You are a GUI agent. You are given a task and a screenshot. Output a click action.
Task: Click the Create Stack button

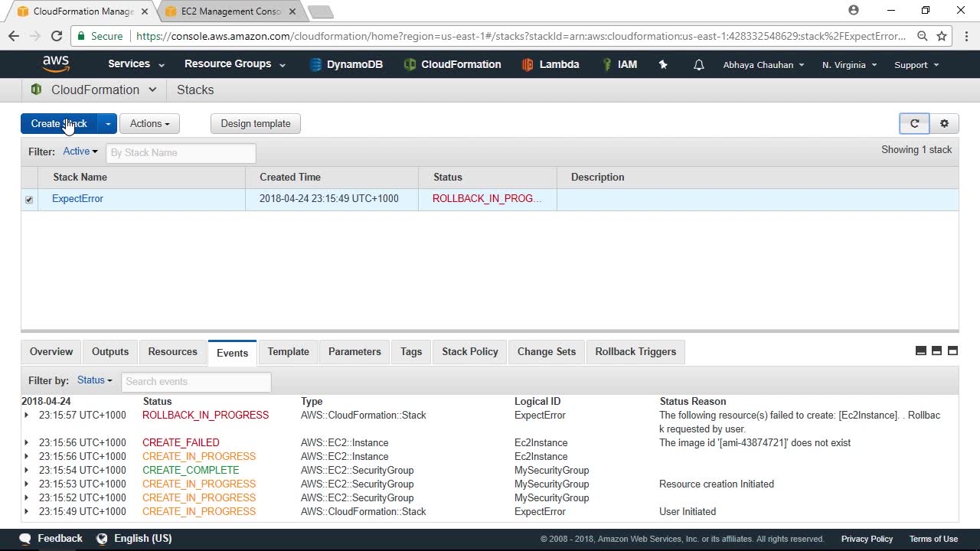click(x=59, y=123)
